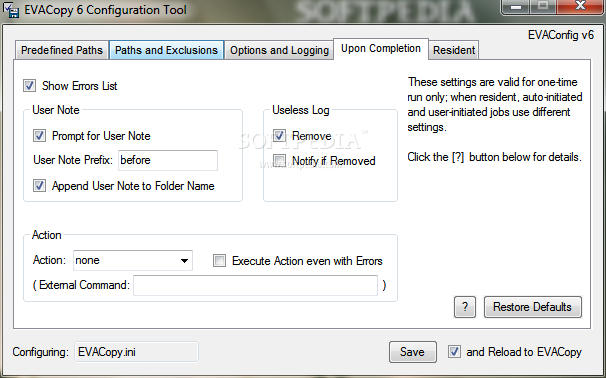Click the Restore Defaults button
This screenshot has height=378, width=606.
click(x=533, y=307)
